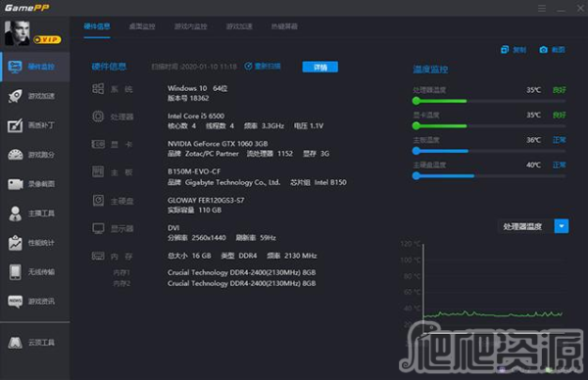588x380 pixels.
Task: Click the "Intel B150" chipset text
Action: [330, 182]
